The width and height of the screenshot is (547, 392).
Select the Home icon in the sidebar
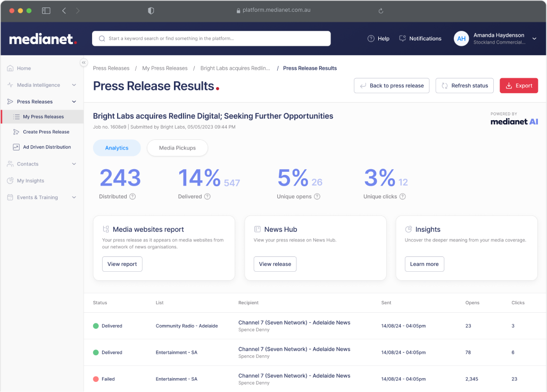10,68
